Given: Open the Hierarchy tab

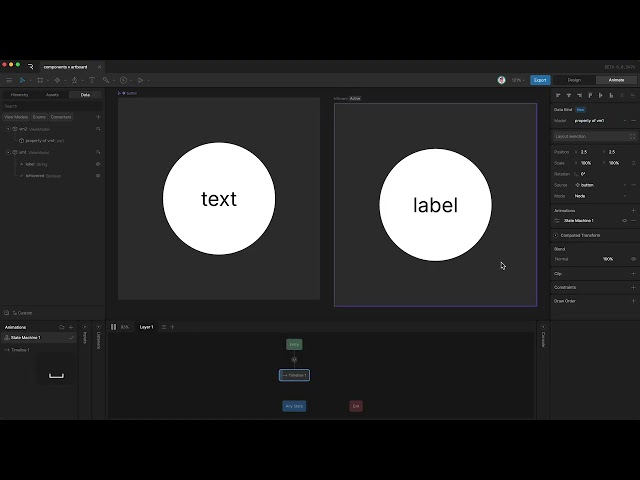Looking at the screenshot, I should [x=20, y=95].
